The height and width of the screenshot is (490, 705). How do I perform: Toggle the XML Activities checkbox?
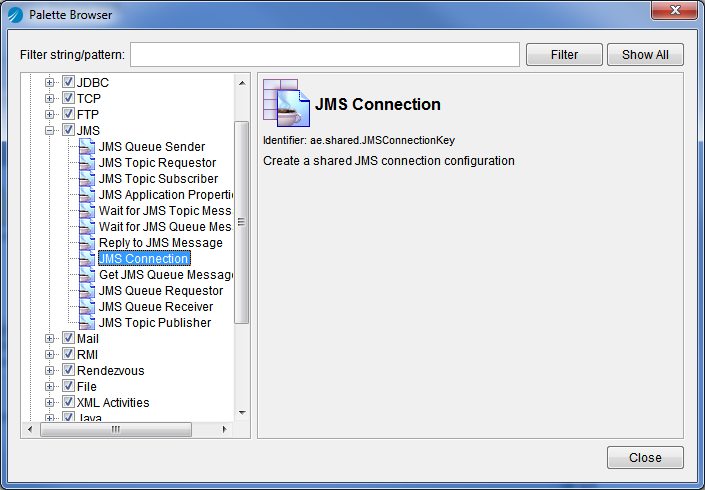[68, 402]
